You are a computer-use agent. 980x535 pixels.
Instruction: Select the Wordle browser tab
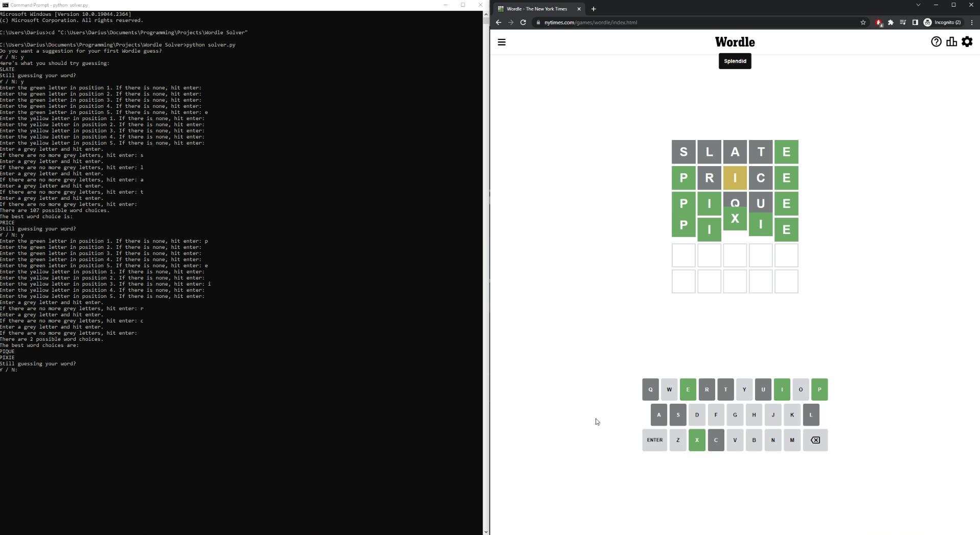(x=536, y=9)
